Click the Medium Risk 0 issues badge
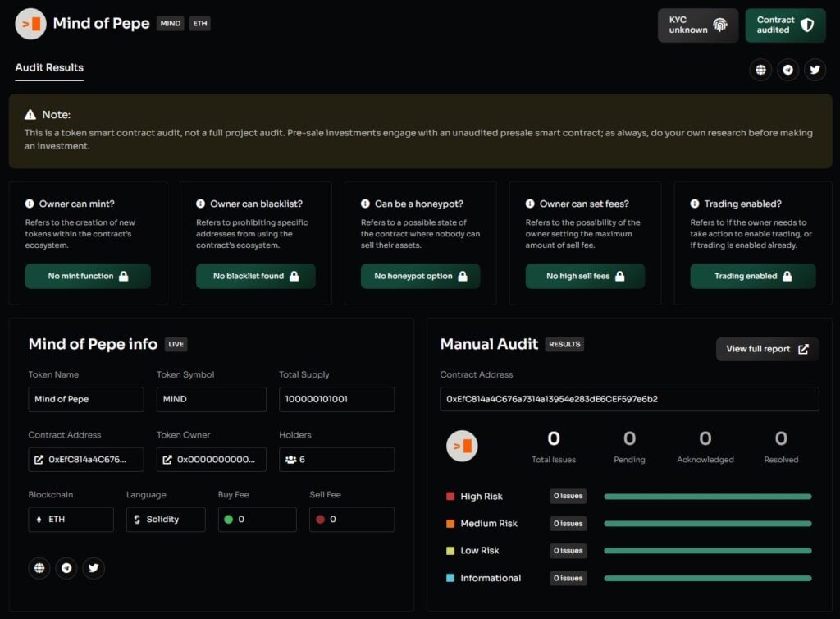Screen dimensions: 840x619 (x=568, y=524)
